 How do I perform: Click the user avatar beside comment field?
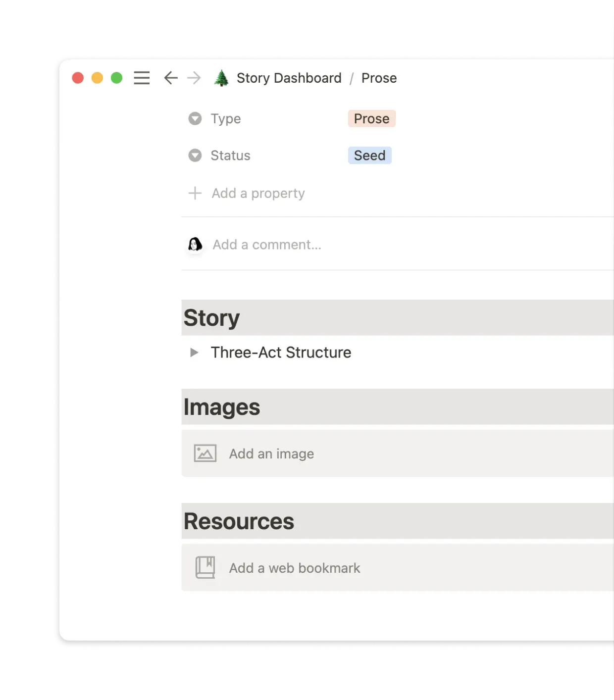195,245
